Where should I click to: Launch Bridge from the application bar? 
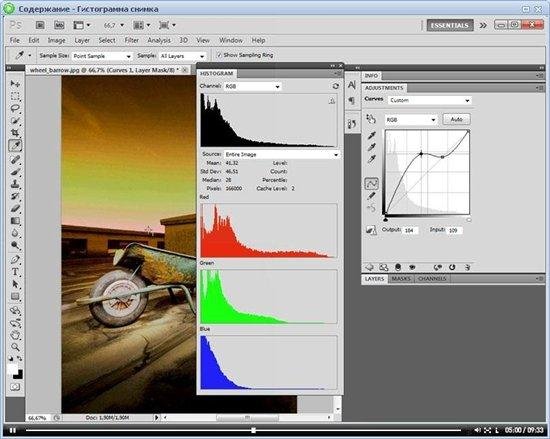pyautogui.click(x=40, y=25)
